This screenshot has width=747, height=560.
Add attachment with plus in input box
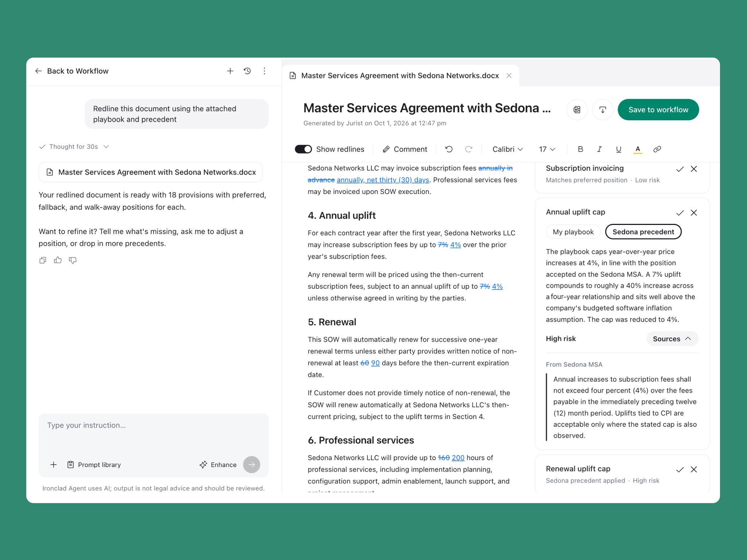[x=54, y=465]
